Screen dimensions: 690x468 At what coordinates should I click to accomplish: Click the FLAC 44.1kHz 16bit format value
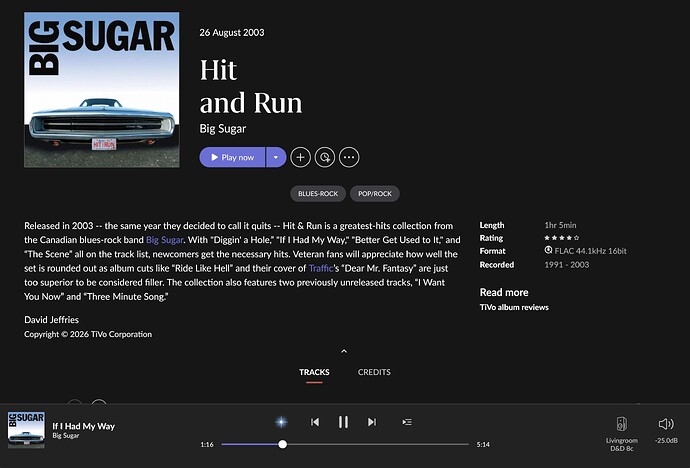[590, 251]
